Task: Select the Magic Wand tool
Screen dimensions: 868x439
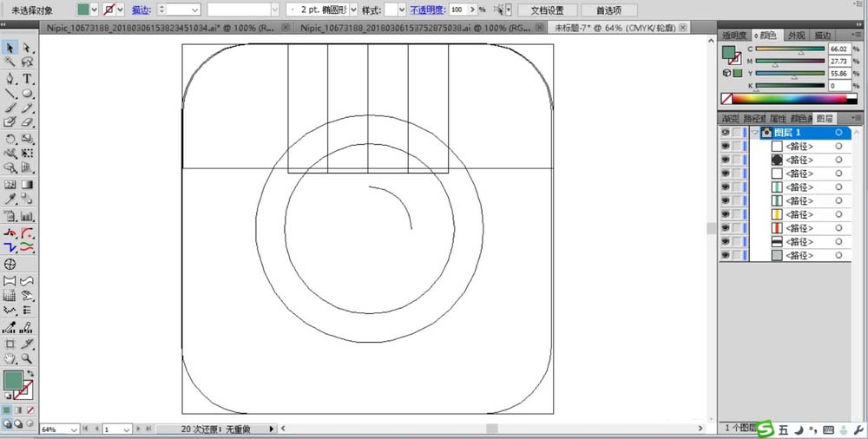Action: click(10, 62)
